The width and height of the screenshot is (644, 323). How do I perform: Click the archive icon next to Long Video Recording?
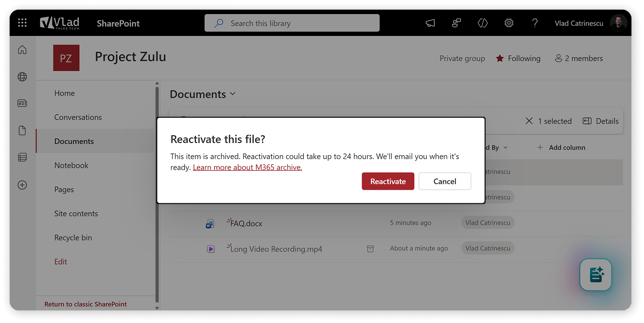pyautogui.click(x=370, y=249)
